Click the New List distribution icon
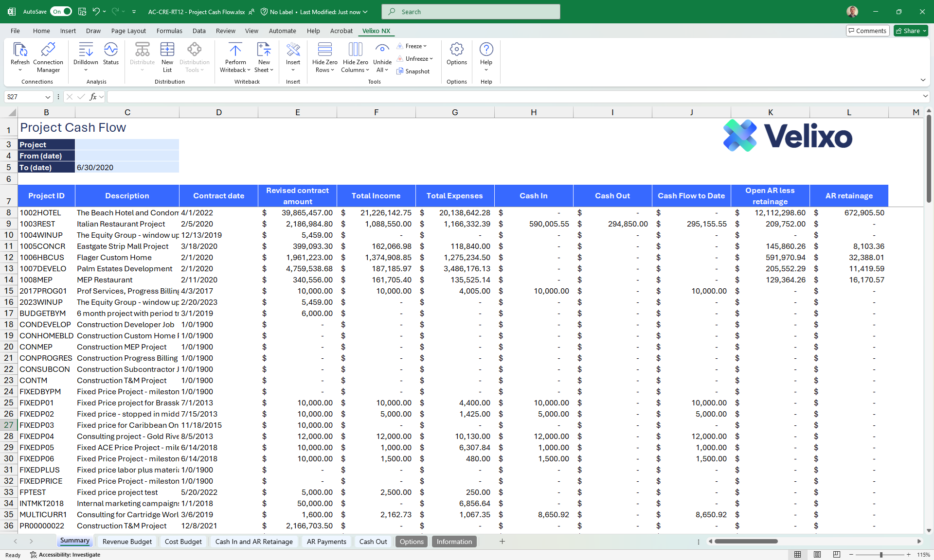The width and height of the screenshot is (934, 560). [167, 50]
